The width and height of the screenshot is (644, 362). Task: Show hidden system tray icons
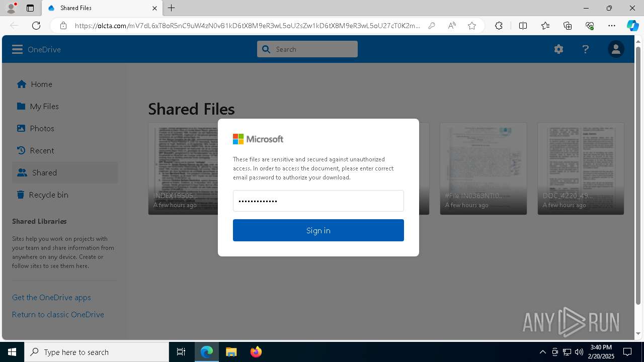pos(542,352)
